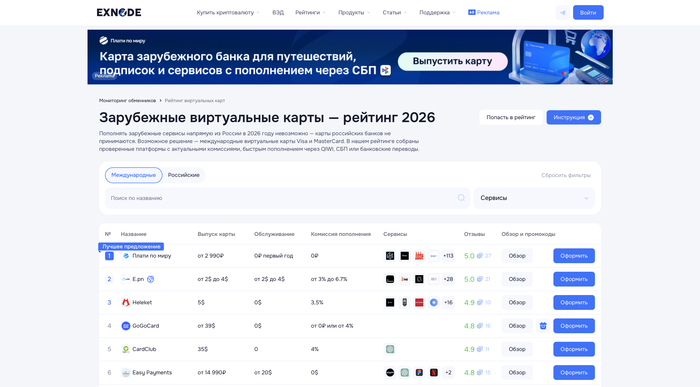Click the Heleket logo icon
Image resolution: width=700 pixels, height=387 pixels.
(x=126, y=302)
